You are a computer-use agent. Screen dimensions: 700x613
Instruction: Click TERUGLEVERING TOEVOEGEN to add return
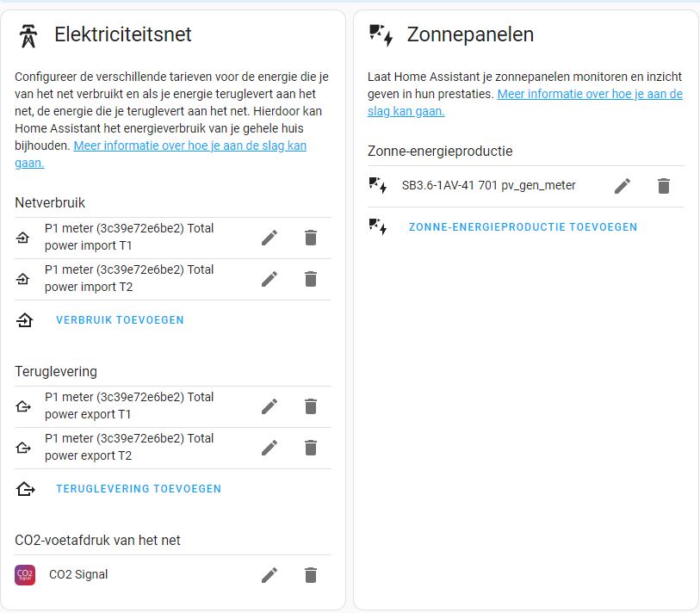pyautogui.click(x=137, y=488)
